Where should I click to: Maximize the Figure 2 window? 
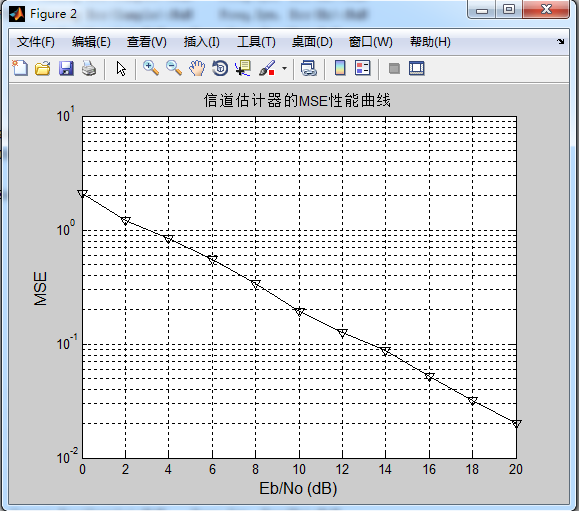[509, 9]
